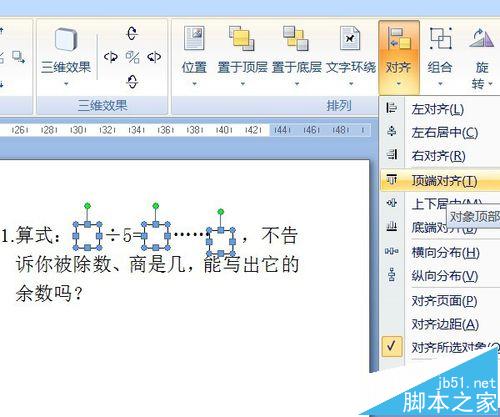Click the Align Middle icon in the menu
Image resolution: width=500 pixels, height=417 pixels.
click(x=392, y=203)
